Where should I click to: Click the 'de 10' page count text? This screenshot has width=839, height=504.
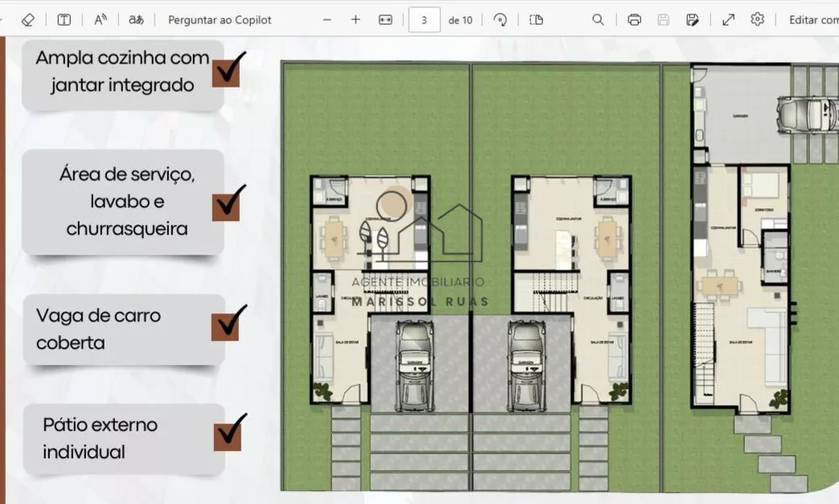(460, 20)
